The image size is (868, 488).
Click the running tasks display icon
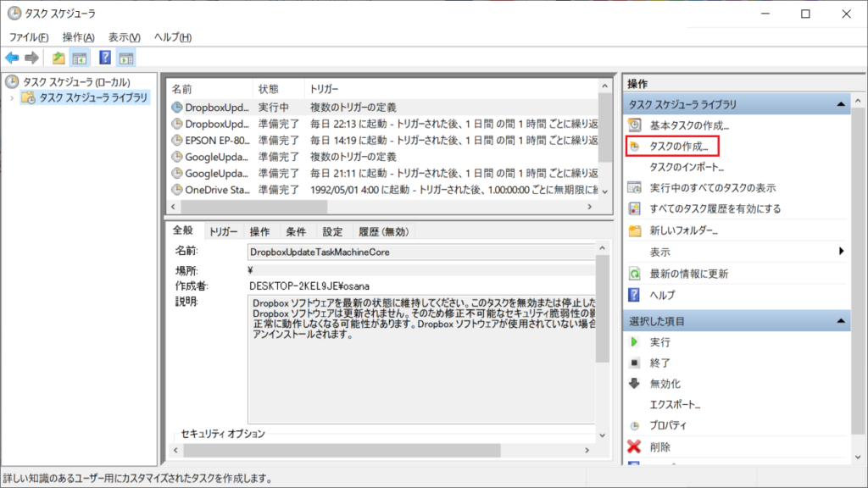(x=634, y=188)
